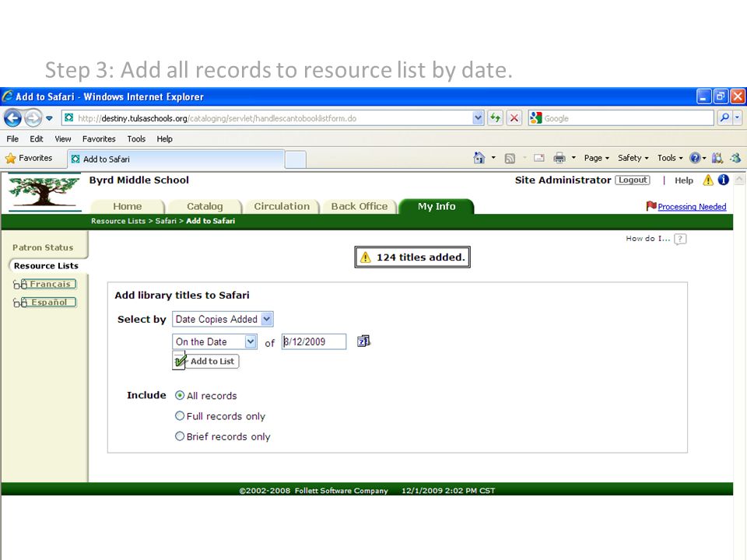Click the Google search magnifier icon
Screen dimensions: 747x560
724,117
